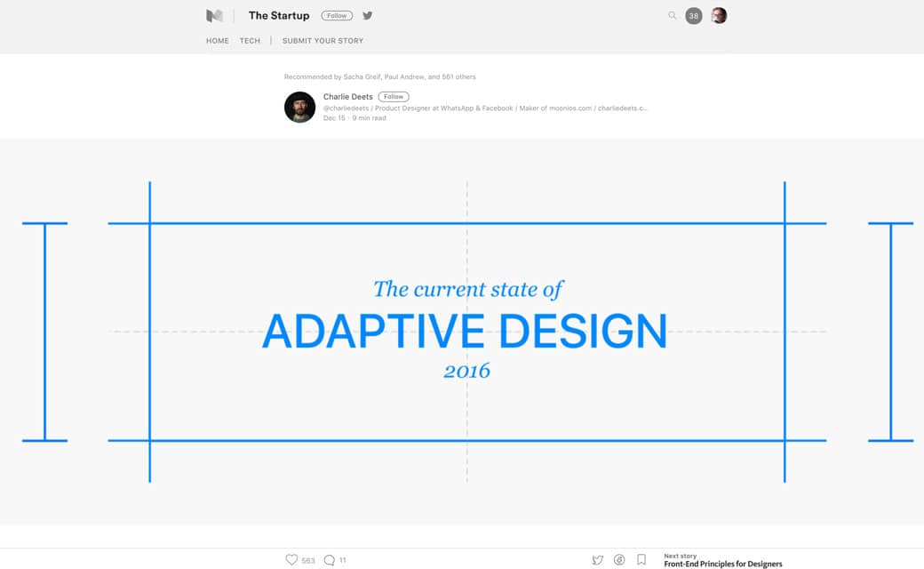Image resolution: width=924 pixels, height=569 pixels.
Task: Go to the HOME tab
Action: [218, 41]
